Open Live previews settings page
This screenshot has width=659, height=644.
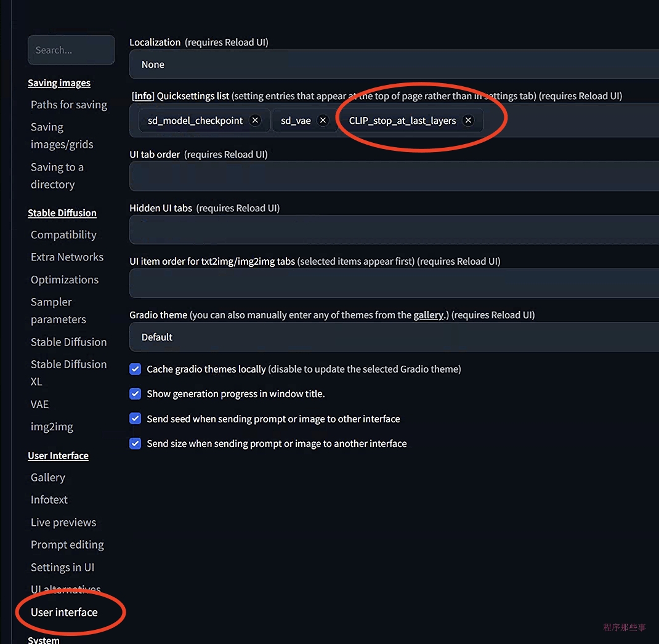click(63, 522)
